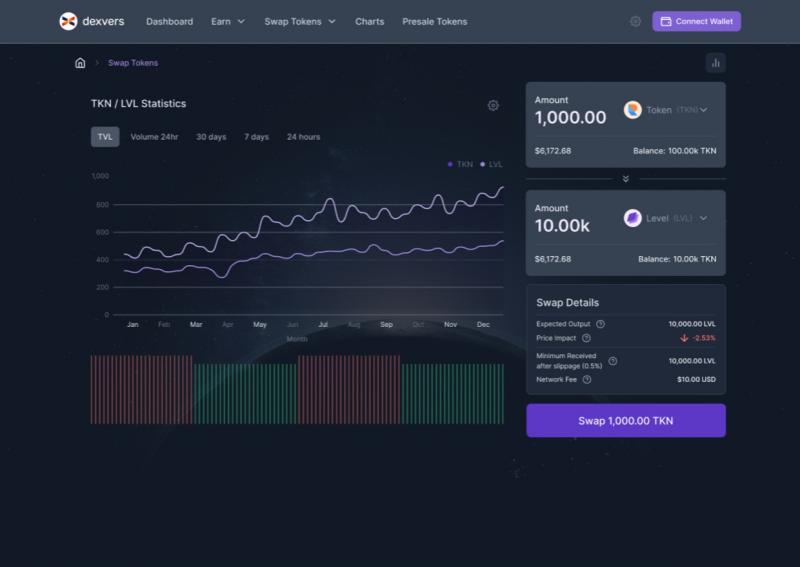
Task: Click the swap direction double-chevron icon
Action: point(625,179)
